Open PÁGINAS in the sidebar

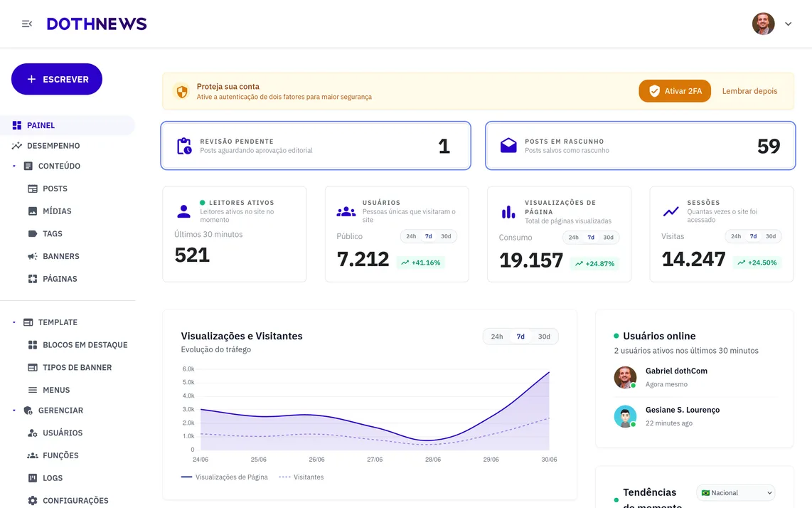60,279
